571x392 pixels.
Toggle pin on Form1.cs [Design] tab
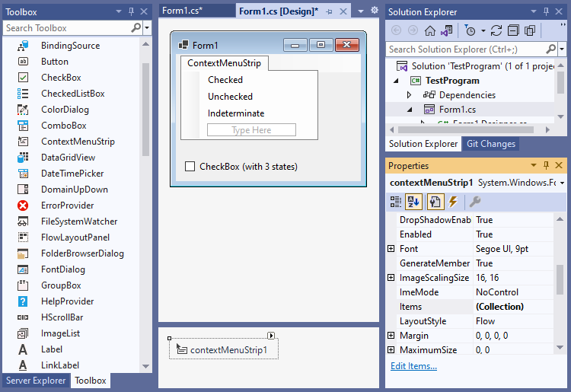pos(329,11)
